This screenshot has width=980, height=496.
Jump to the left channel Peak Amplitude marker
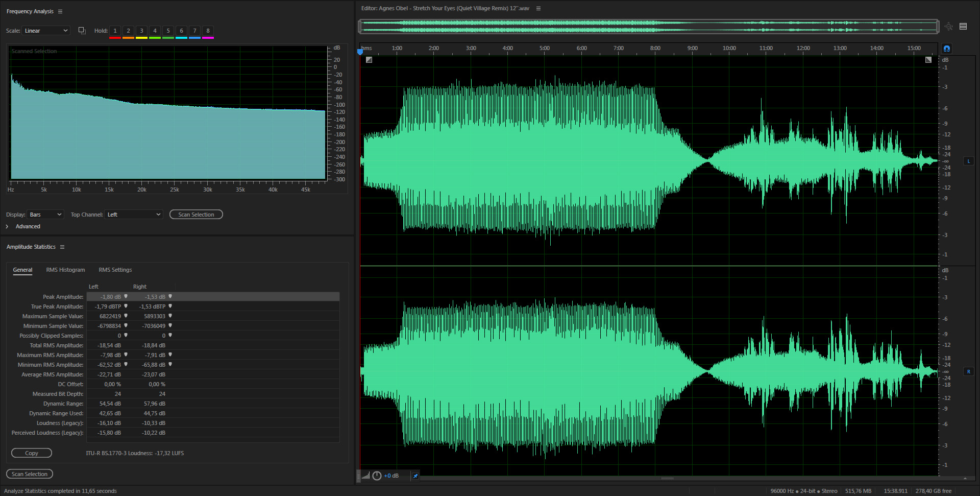tap(126, 297)
